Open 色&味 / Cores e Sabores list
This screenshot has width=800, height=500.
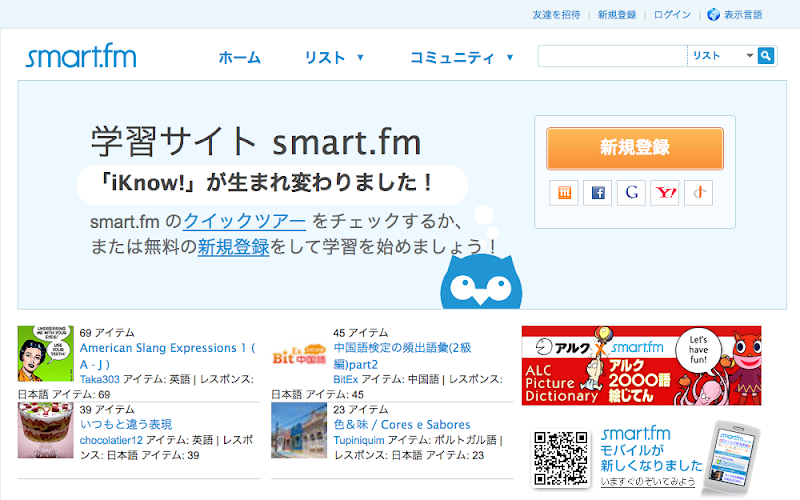point(402,424)
